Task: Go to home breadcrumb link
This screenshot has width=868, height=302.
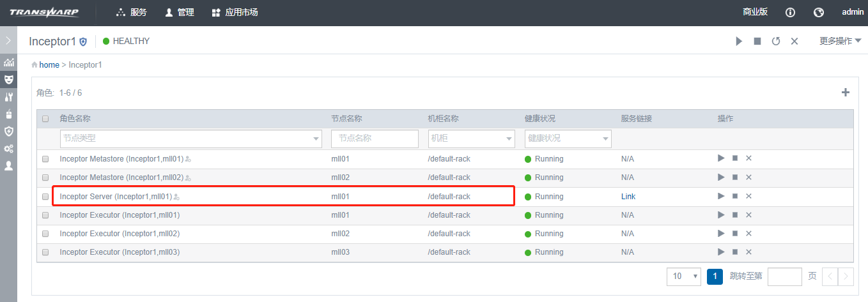Action: click(x=49, y=65)
